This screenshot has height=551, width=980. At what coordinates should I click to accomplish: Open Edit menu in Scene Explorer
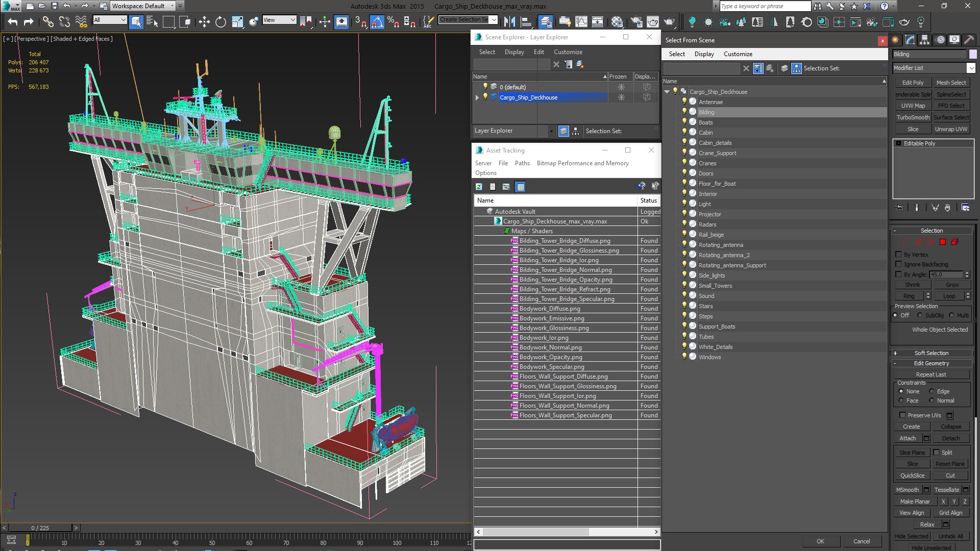538,52
